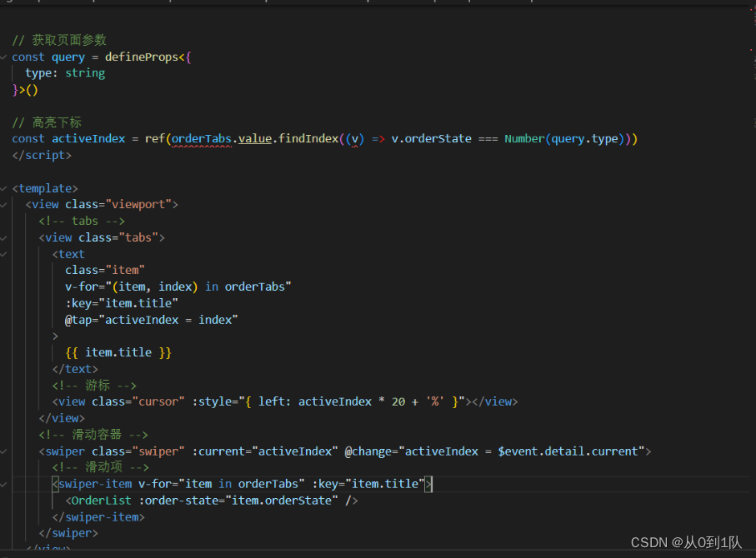Click activeIndex in the const declaration

click(88, 139)
